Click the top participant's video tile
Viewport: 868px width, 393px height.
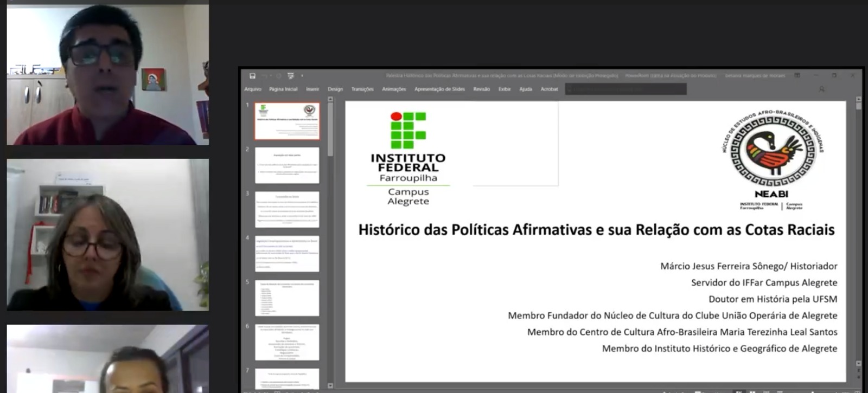point(107,75)
